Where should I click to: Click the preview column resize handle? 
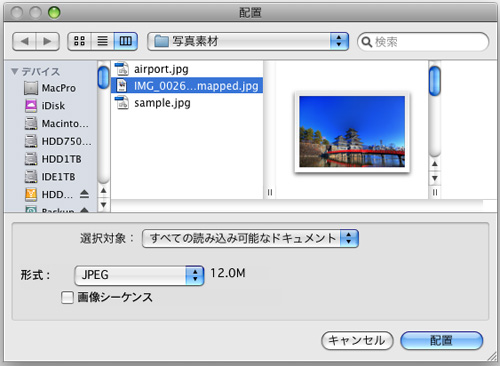click(x=435, y=192)
